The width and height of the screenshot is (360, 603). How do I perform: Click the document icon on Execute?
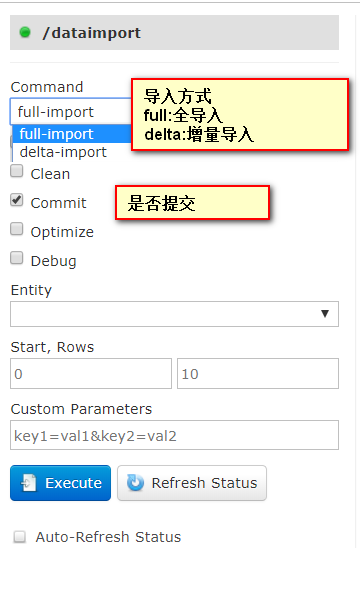[x=29, y=483]
